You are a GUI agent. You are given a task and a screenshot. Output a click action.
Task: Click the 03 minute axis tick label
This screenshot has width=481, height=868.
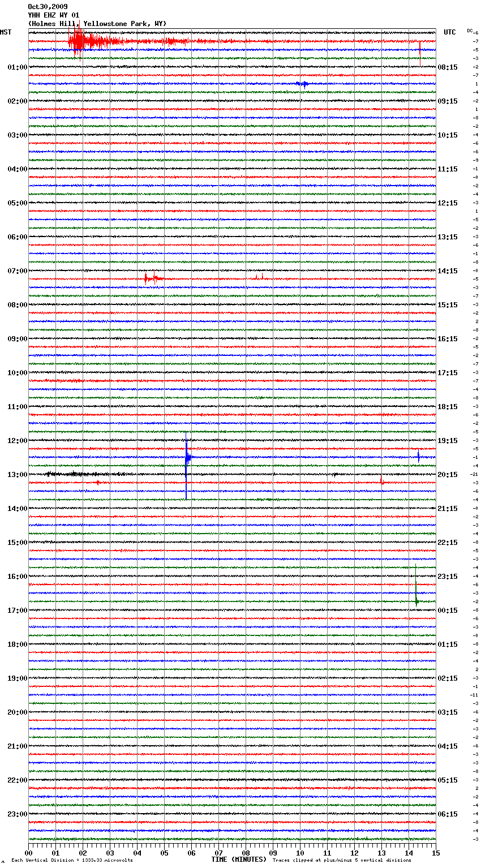pos(110,853)
